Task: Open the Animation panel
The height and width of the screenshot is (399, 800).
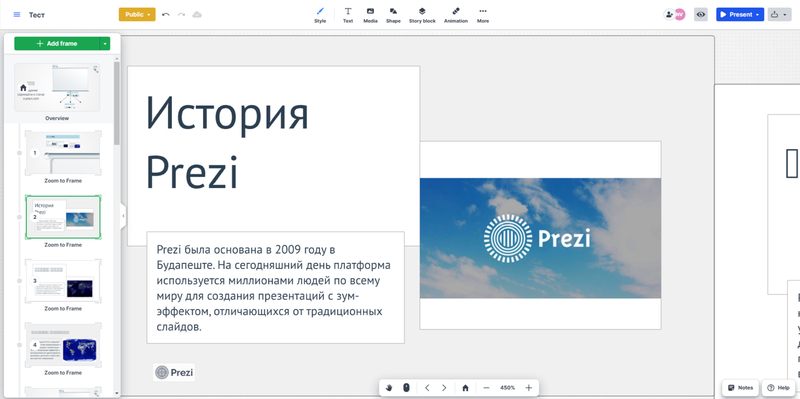Action: 456,15
